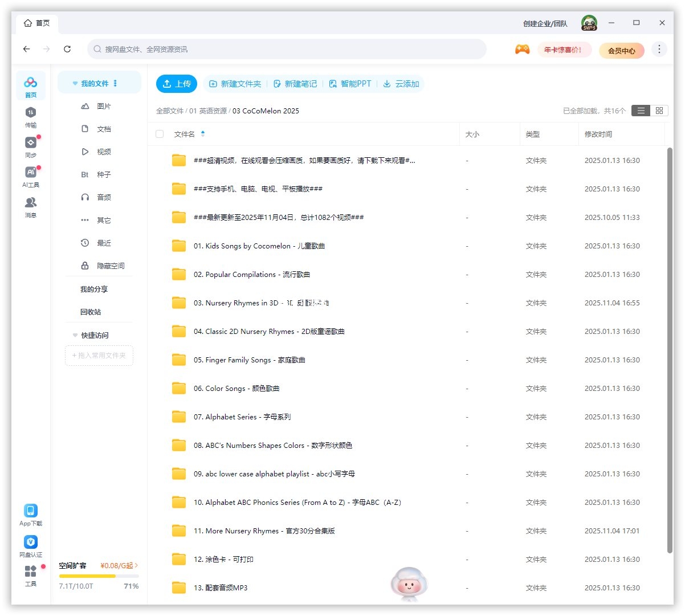Select the 同步 (sync) sidebar icon
685x616 pixels.
coord(31,146)
